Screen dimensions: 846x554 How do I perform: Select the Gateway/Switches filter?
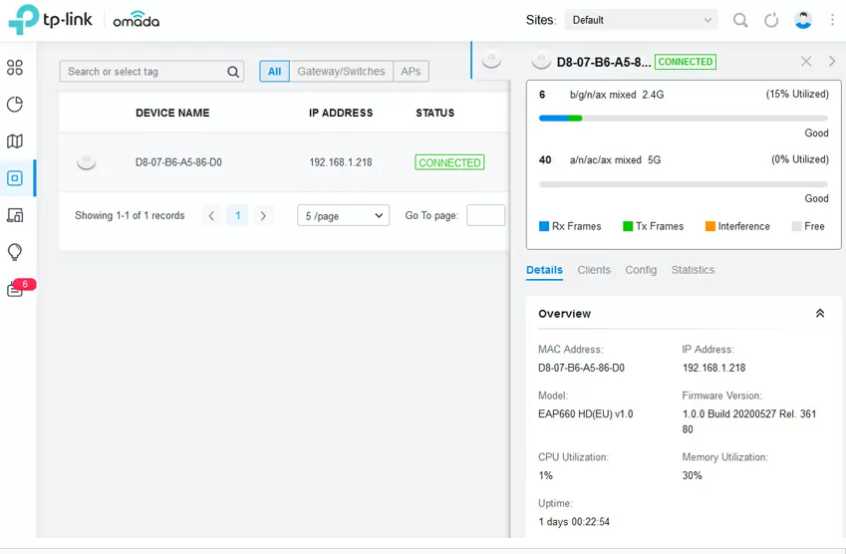(x=341, y=72)
